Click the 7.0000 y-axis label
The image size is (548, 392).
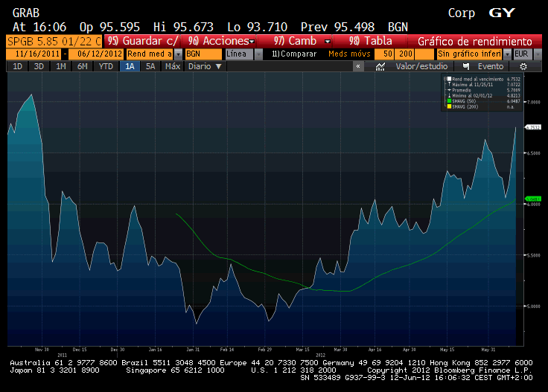(534, 102)
